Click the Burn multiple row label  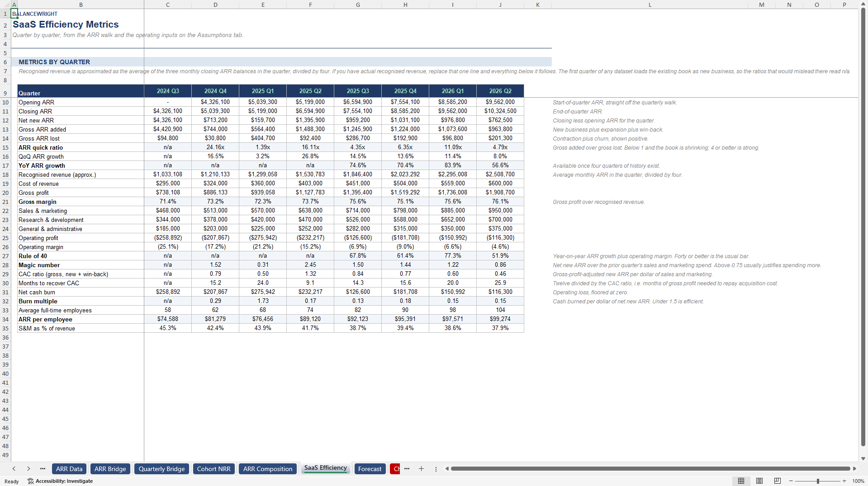coord(38,301)
